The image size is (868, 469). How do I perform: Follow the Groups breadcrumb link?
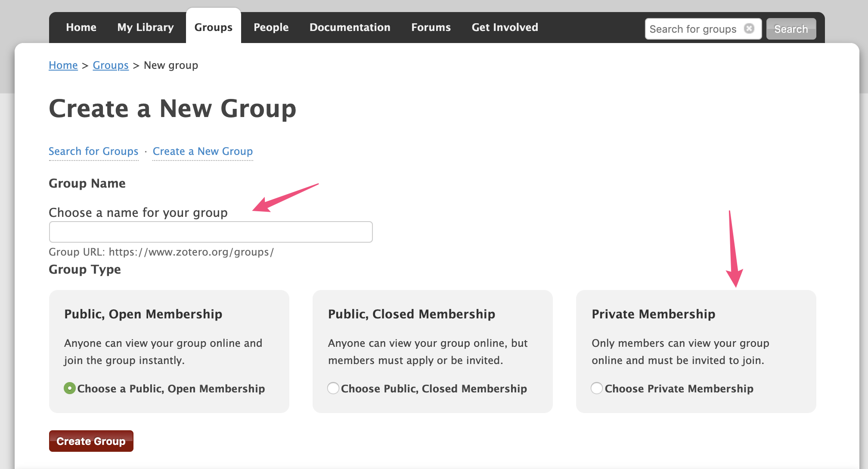(111, 65)
